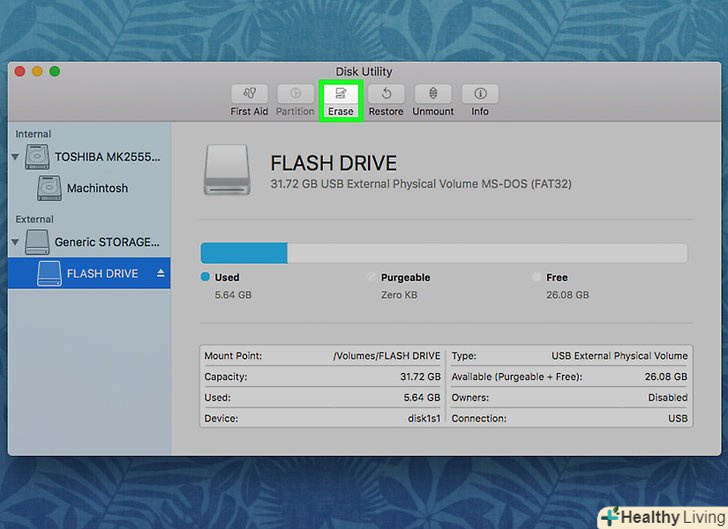Click the blue used-space bar segment
This screenshot has height=529, width=728.
[x=243, y=252]
